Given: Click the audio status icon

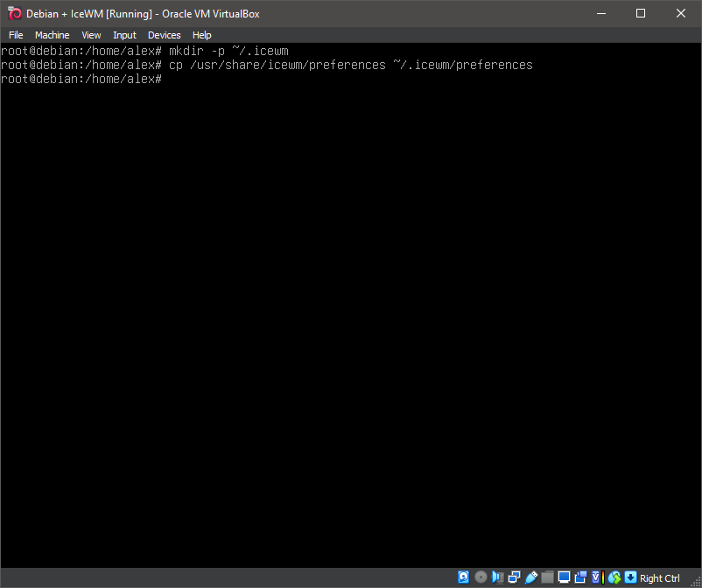Looking at the screenshot, I should tap(497, 577).
